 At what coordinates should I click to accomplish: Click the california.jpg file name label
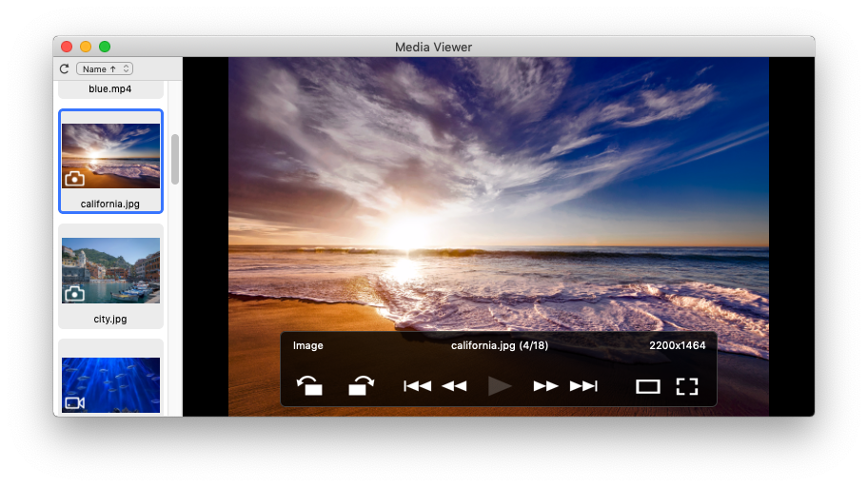click(x=110, y=204)
